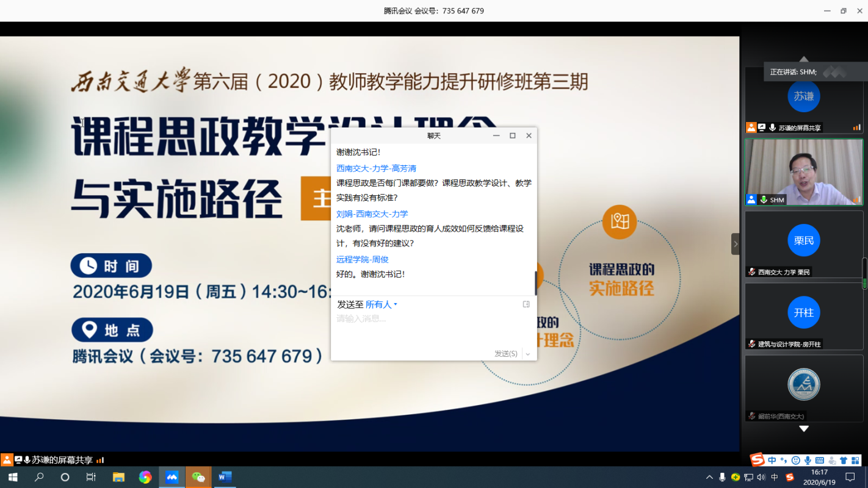Open the Sogou emoji smiley panel

coord(795,461)
